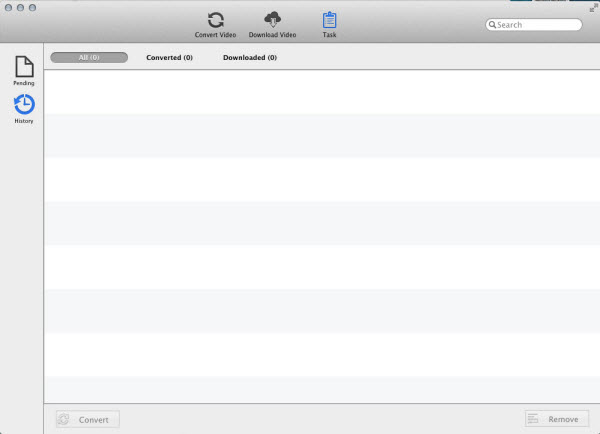The height and width of the screenshot is (434, 600).
Task: Show the Pending file list
Action: coord(23,69)
